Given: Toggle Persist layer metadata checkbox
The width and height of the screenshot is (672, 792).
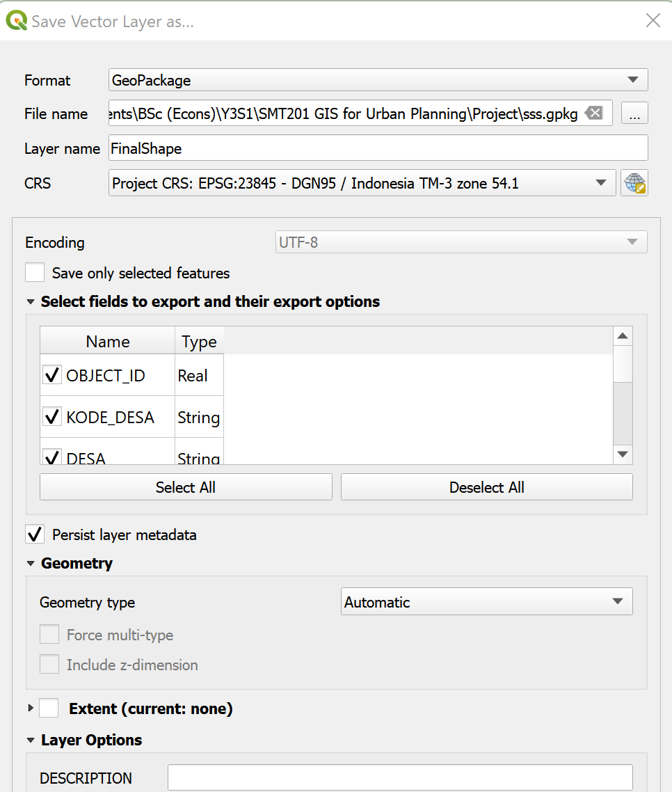Looking at the screenshot, I should click(x=35, y=534).
